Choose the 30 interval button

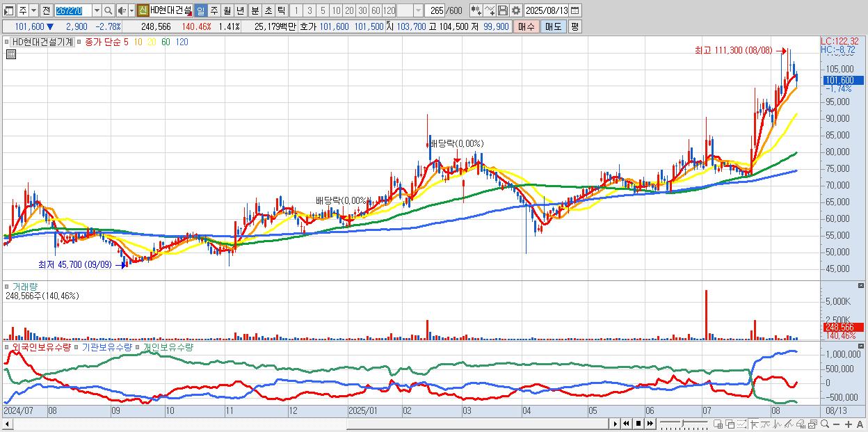tap(362, 10)
